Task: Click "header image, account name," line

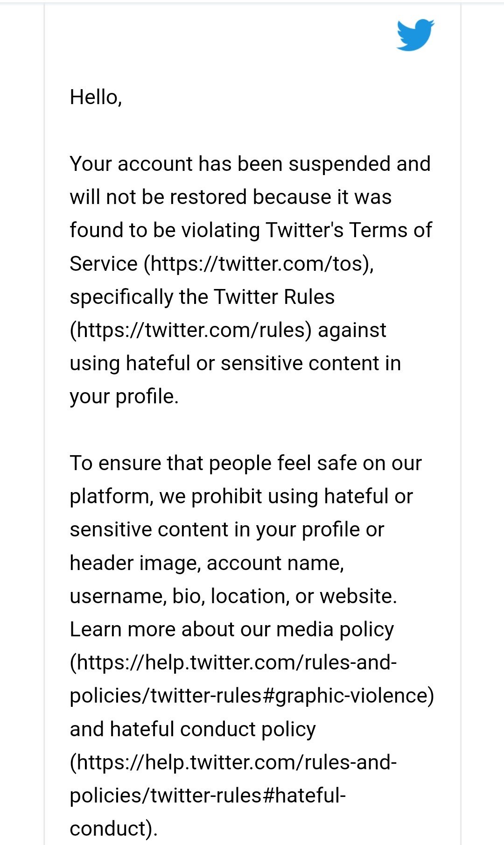Action: point(207,563)
